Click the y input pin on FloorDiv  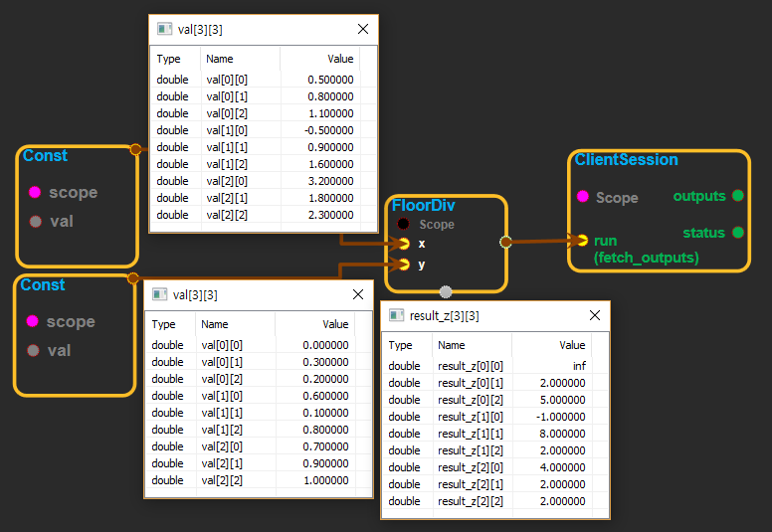[x=404, y=265]
